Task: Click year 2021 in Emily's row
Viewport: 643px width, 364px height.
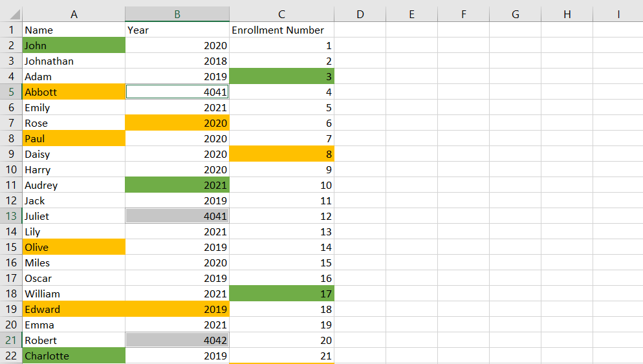Action: (x=177, y=107)
